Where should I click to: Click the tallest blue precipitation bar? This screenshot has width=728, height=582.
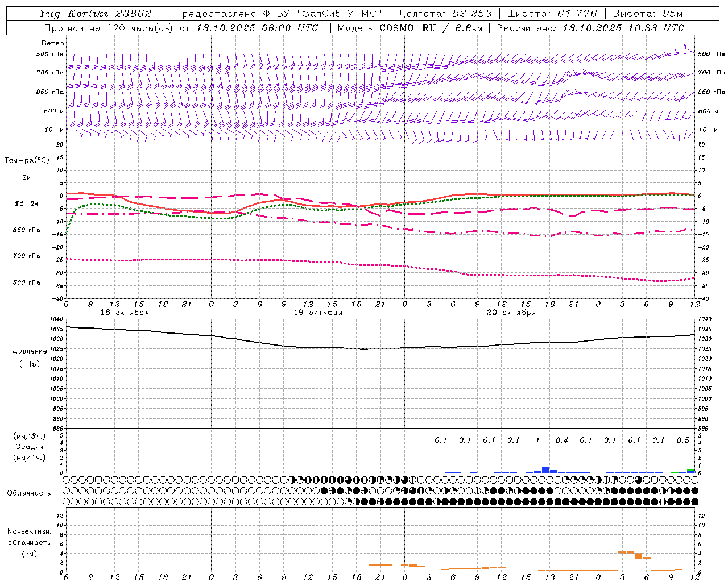pos(546,470)
